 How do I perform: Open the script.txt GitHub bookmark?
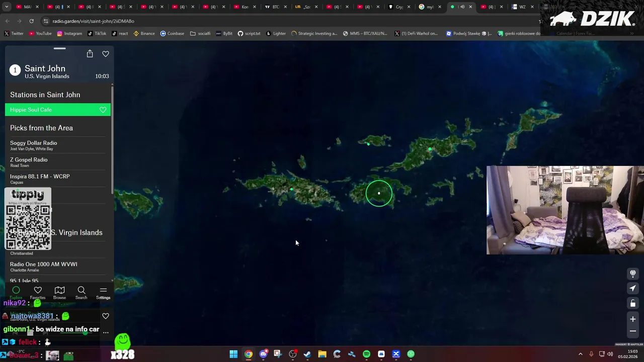coord(249,33)
